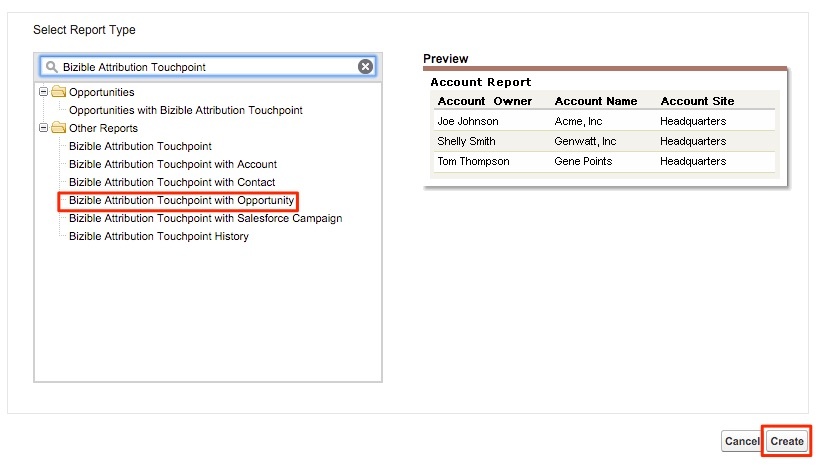Screen dimensions: 816x471
Task: Click Genwatt, Inc account name
Action: [585, 141]
